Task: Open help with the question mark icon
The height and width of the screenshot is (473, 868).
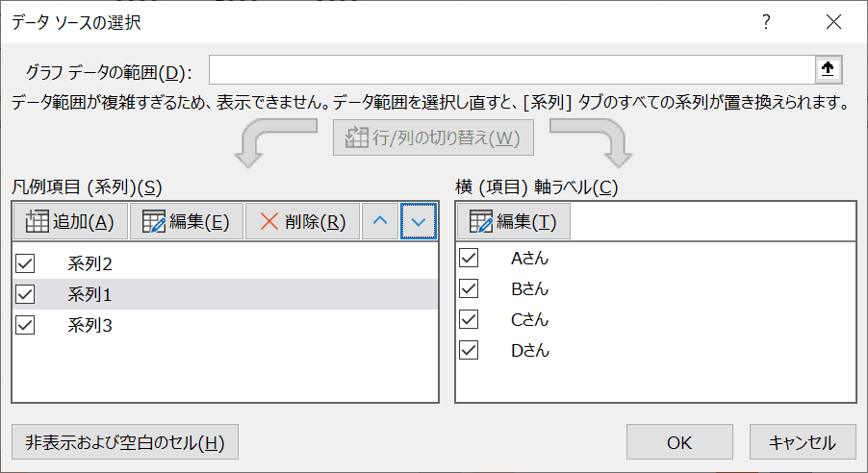Action: click(x=766, y=22)
